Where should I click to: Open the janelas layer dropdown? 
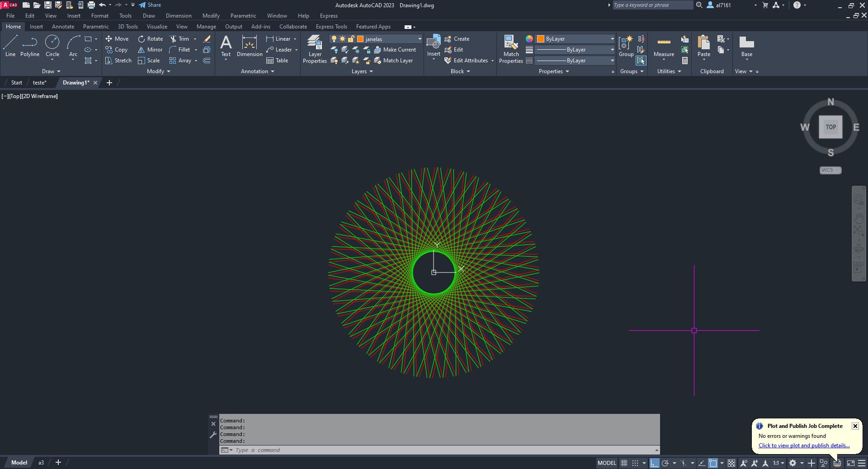point(420,39)
